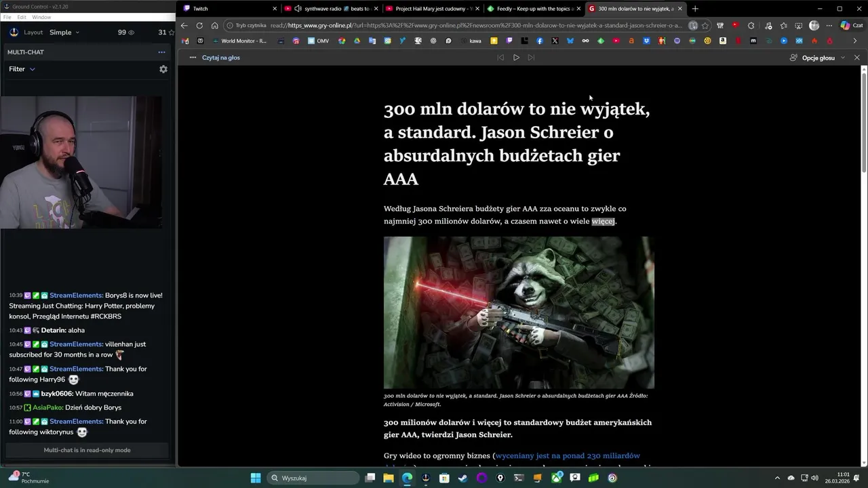Screen dimensions: 868x488
Task: Open weather widget 7°C Pochmurnie
Action: tap(27, 478)
